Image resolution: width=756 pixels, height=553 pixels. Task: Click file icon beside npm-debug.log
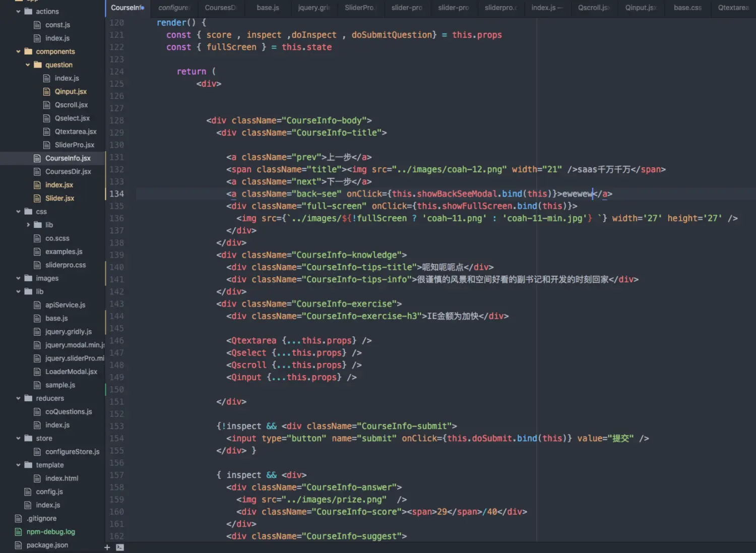tap(19, 532)
